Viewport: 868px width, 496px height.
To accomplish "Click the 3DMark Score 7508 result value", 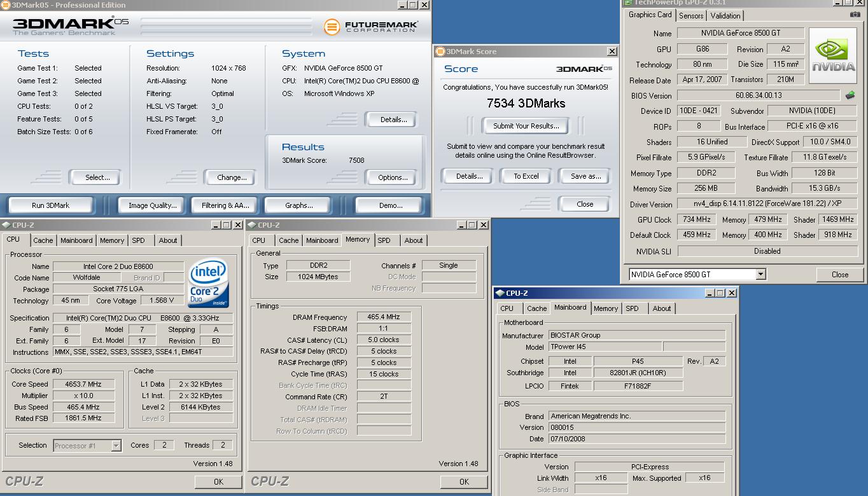I will (356, 160).
